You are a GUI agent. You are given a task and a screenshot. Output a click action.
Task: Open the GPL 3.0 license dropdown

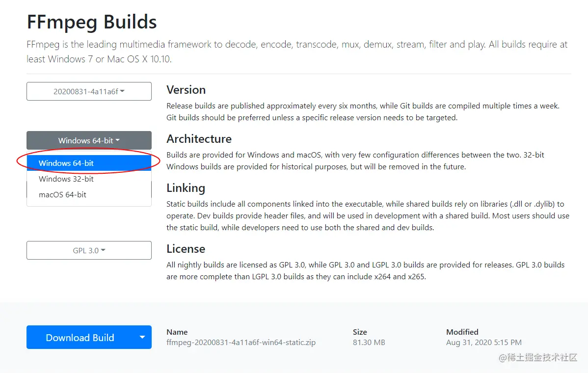point(89,250)
